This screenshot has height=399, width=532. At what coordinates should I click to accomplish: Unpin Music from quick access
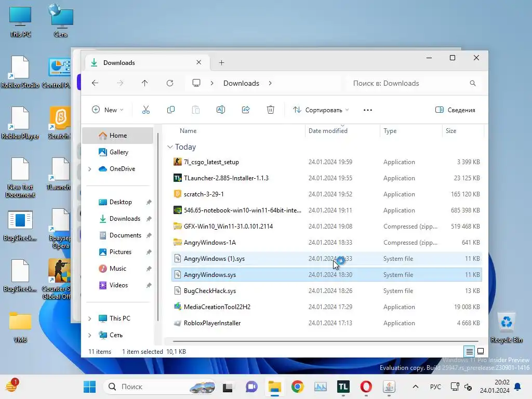(x=149, y=269)
